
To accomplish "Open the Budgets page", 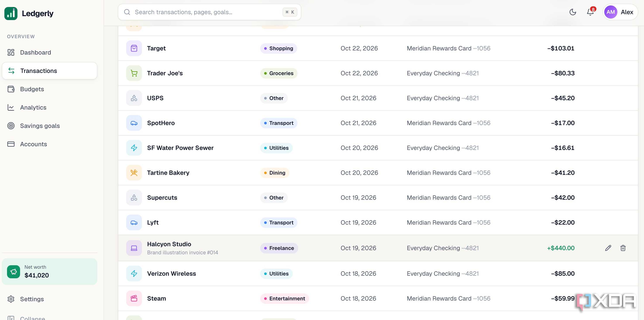I will (x=50, y=89).
